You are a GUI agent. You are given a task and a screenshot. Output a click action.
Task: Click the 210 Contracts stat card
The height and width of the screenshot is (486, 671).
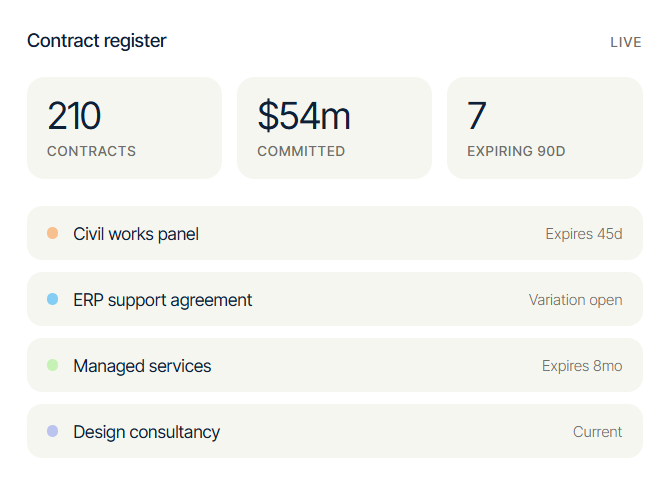coord(125,128)
